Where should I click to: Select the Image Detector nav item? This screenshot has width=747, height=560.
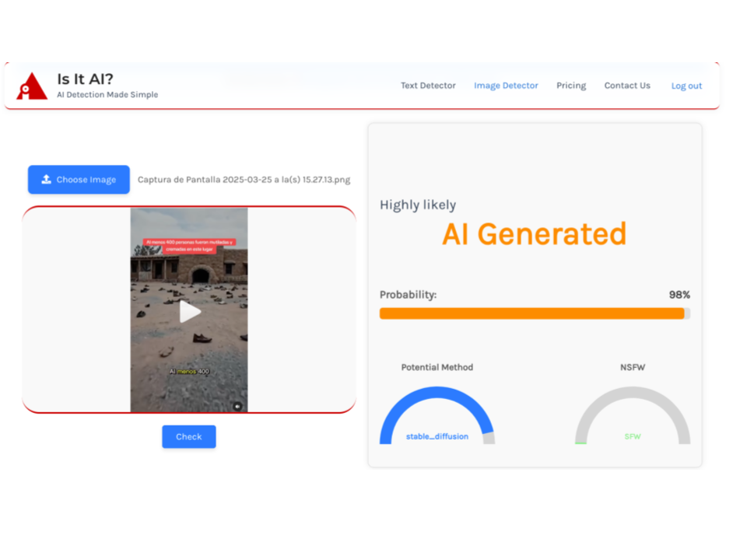[506, 86]
